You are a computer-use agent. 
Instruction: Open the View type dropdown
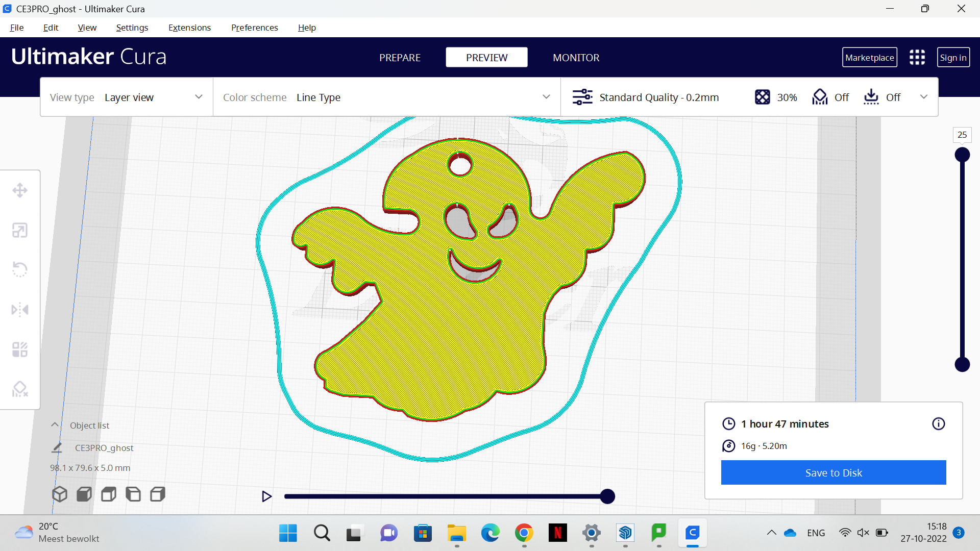(x=127, y=97)
